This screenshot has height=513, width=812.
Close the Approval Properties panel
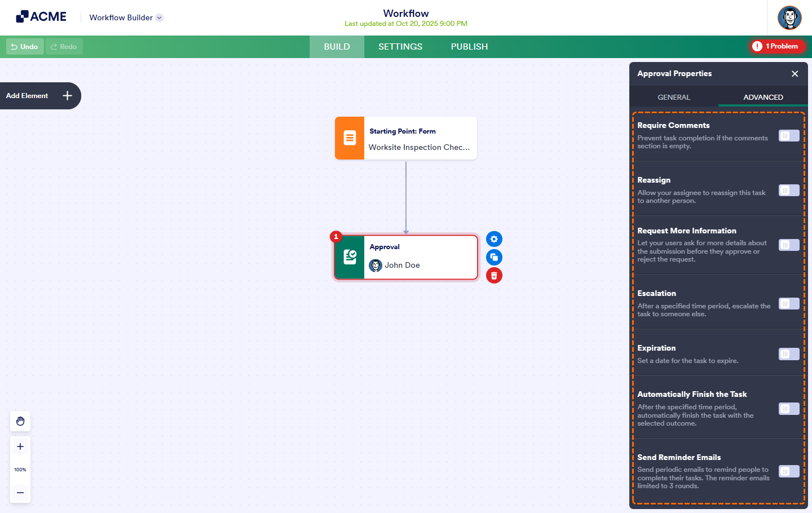point(795,74)
